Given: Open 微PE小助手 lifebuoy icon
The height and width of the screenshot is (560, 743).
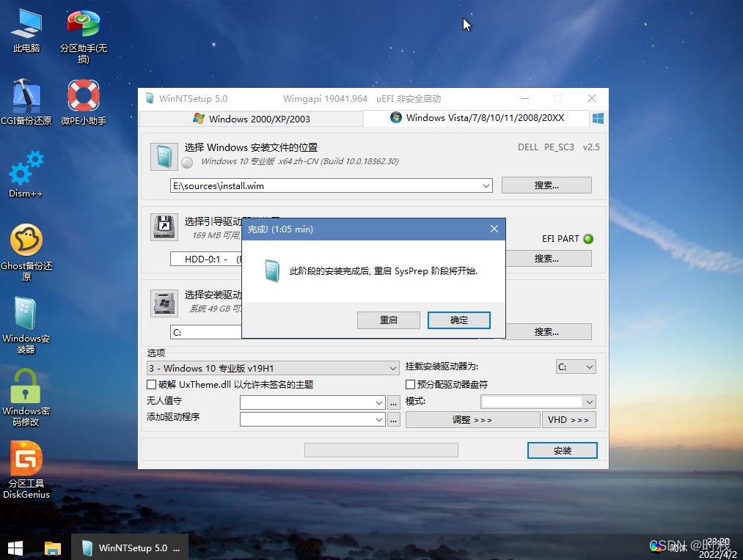Looking at the screenshot, I should tap(84, 102).
